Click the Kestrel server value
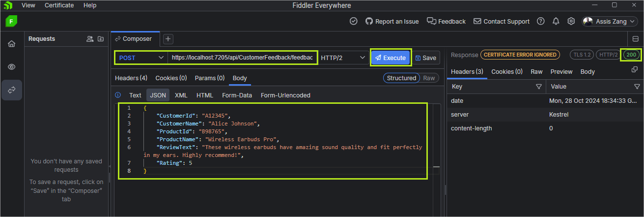Image resolution: width=644 pixels, height=217 pixels. (x=559, y=114)
